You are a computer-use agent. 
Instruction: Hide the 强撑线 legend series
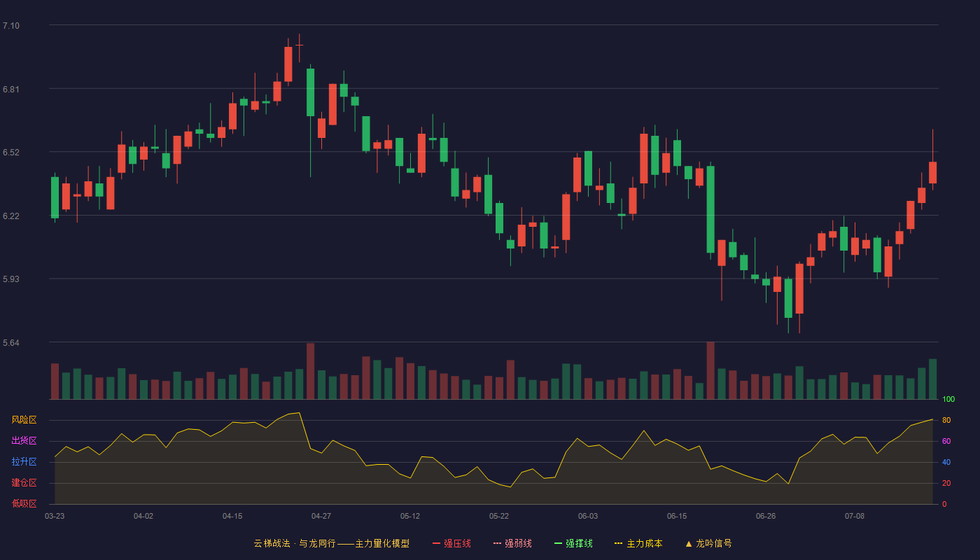(573, 543)
